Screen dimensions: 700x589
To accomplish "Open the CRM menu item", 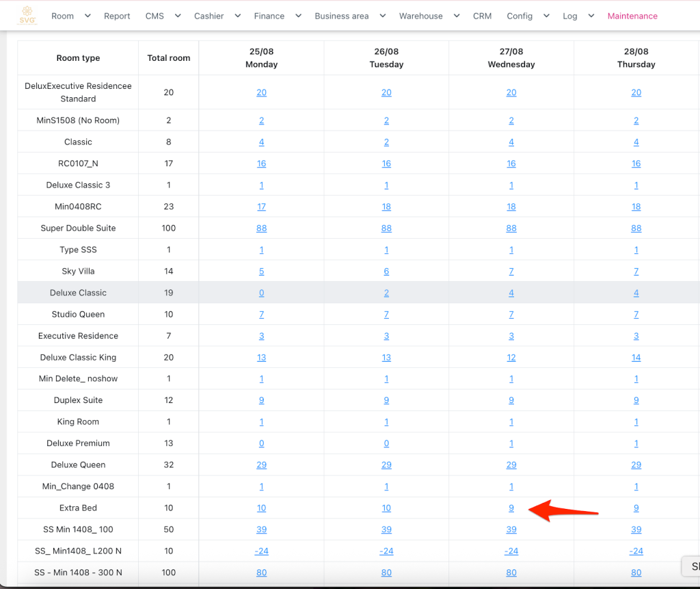I will point(482,16).
